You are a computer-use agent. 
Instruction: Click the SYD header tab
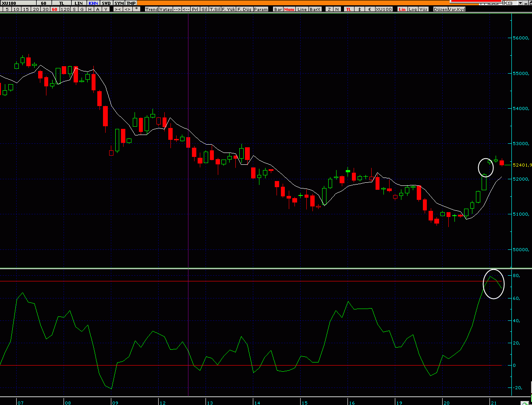coord(106,3)
